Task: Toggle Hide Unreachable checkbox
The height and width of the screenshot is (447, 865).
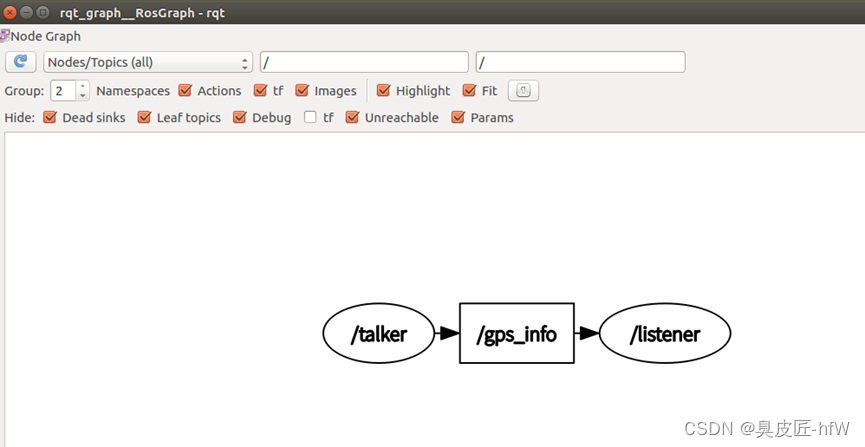Action: (x=353, y=117)
